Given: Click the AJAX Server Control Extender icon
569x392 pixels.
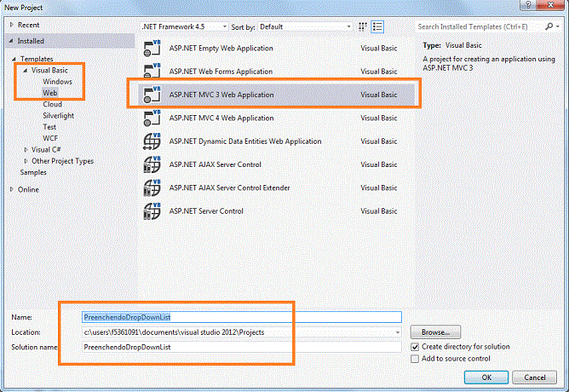Looking at the screenshot, I should pyautogui.click(x=152, y=187).
